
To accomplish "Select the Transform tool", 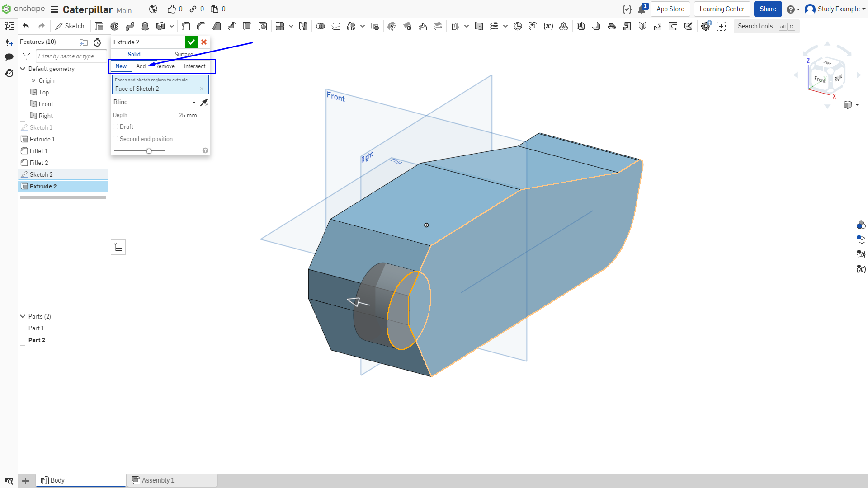I will 351,26.
